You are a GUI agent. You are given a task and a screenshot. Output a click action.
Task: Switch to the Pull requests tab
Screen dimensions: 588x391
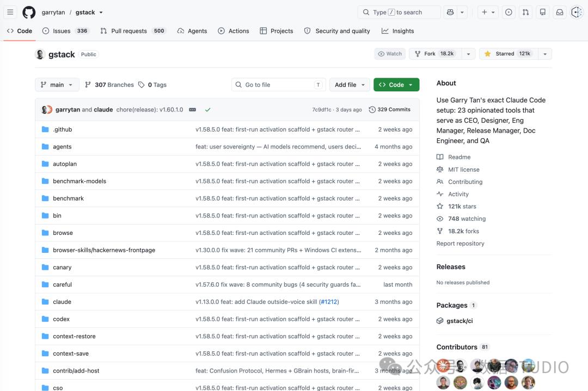click(133, 31)
